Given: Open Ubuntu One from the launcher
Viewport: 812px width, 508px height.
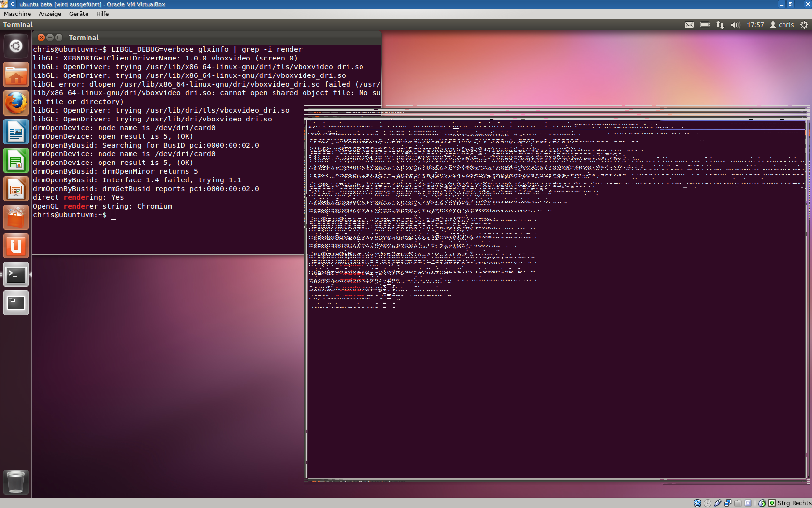Looking at the screenshot, I should (15, 246).
